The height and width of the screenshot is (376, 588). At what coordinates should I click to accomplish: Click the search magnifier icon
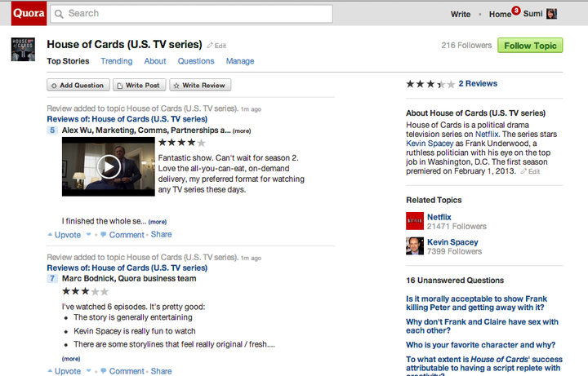pyautogui.click(x=59, y=14)
